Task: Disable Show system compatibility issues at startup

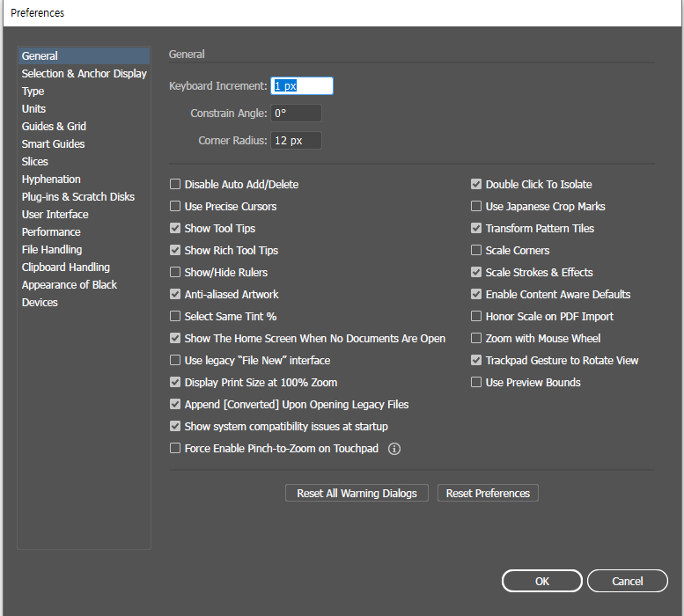Action: pos(175,427)
